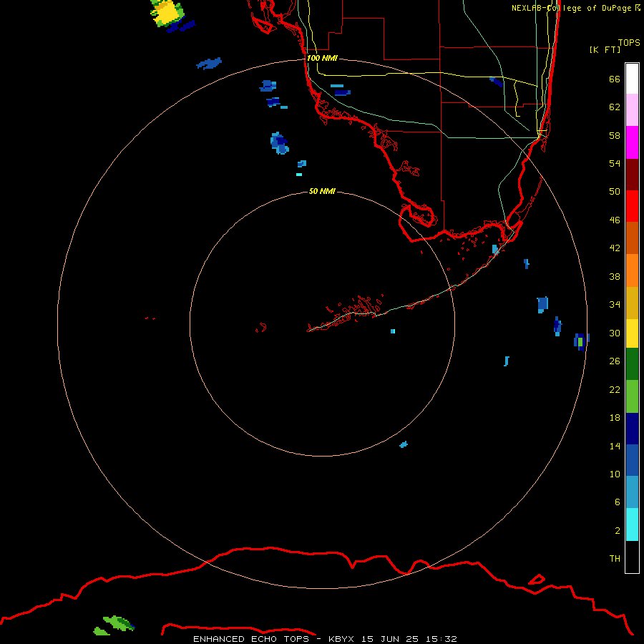Click the "26" legend value

(x=615, y=361)
